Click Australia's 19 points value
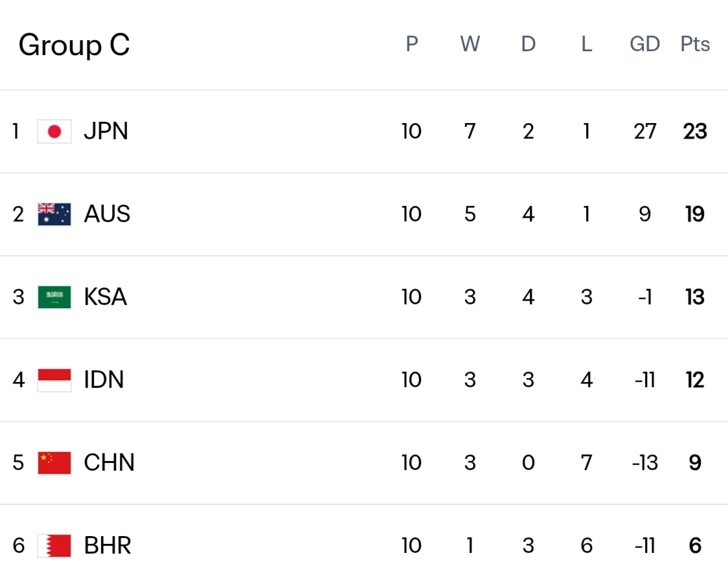This screenshot has width=728, height=571. click(695, 214)
